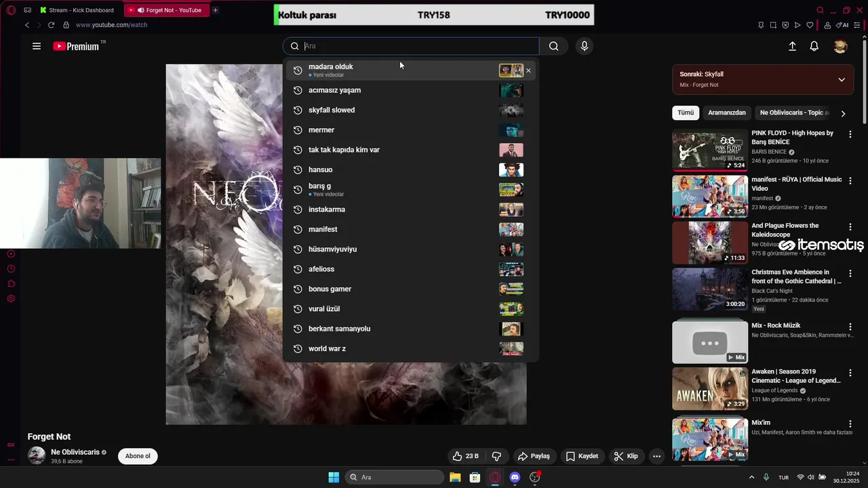Open options for Christmas Eve Ambience video

click(850, 273)
